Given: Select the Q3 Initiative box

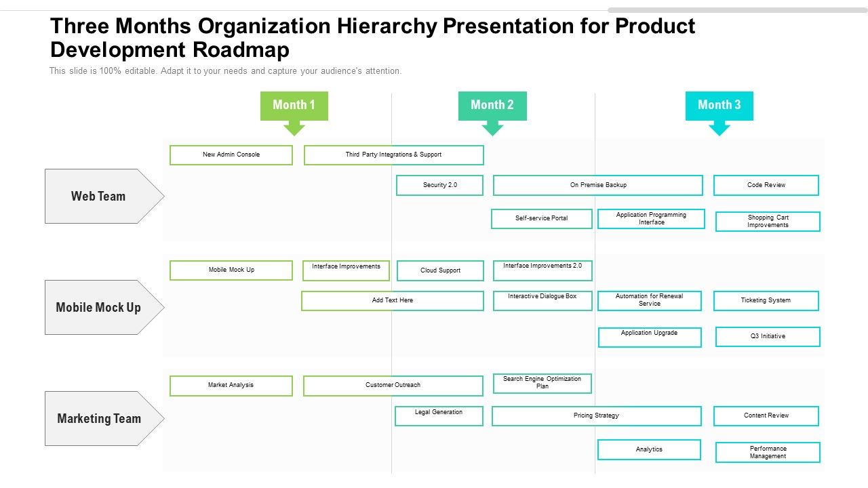Looking at the screenshot, I should (x=768, y=337).
